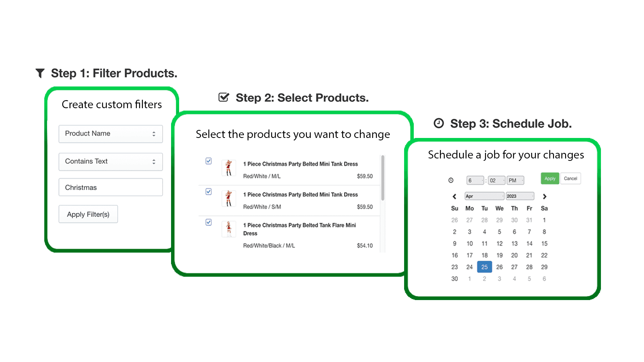Open the Apr month dropdown
The image size is (644, 362).
coord(484,196)
